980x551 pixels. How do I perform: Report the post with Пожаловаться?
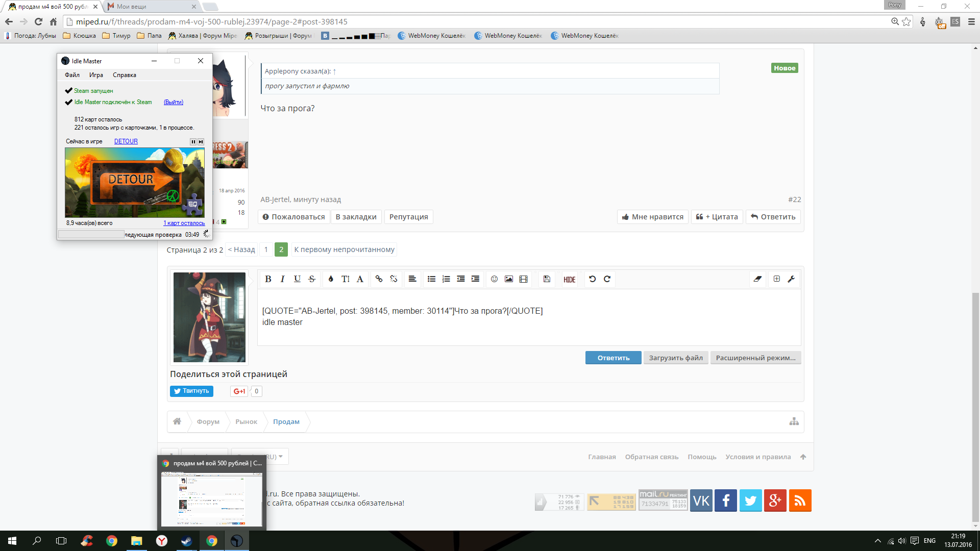(x=293, y=217)
